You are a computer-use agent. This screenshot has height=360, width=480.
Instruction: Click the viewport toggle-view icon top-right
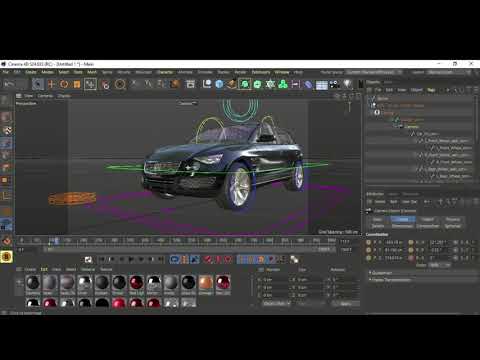point(359,97)
